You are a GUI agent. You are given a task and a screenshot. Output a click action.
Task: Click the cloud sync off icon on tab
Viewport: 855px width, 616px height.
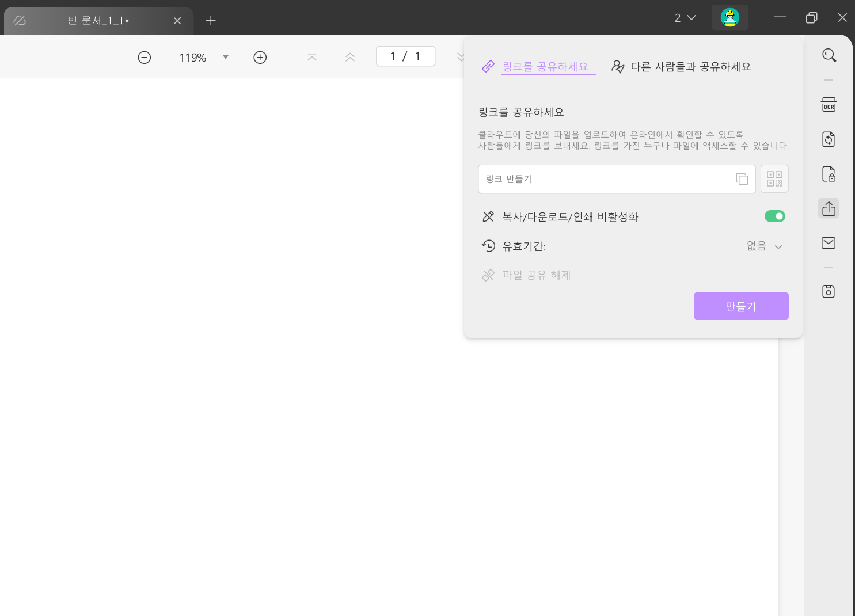(20, 21)
